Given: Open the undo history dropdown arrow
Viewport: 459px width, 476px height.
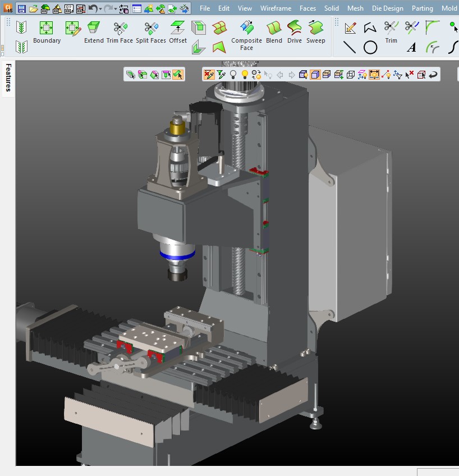Looking at the screenshot, I should [100, 9].
